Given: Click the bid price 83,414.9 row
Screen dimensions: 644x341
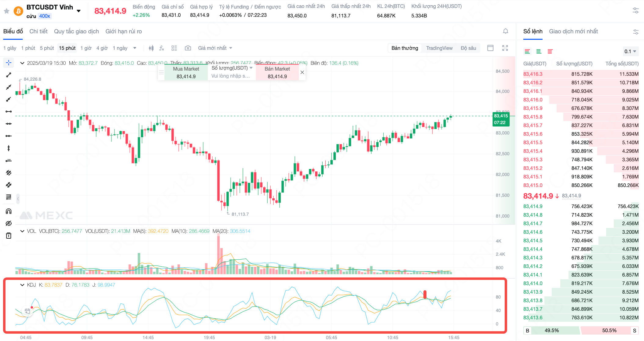Looking at the screenshot, I should (x=581, y=206).
